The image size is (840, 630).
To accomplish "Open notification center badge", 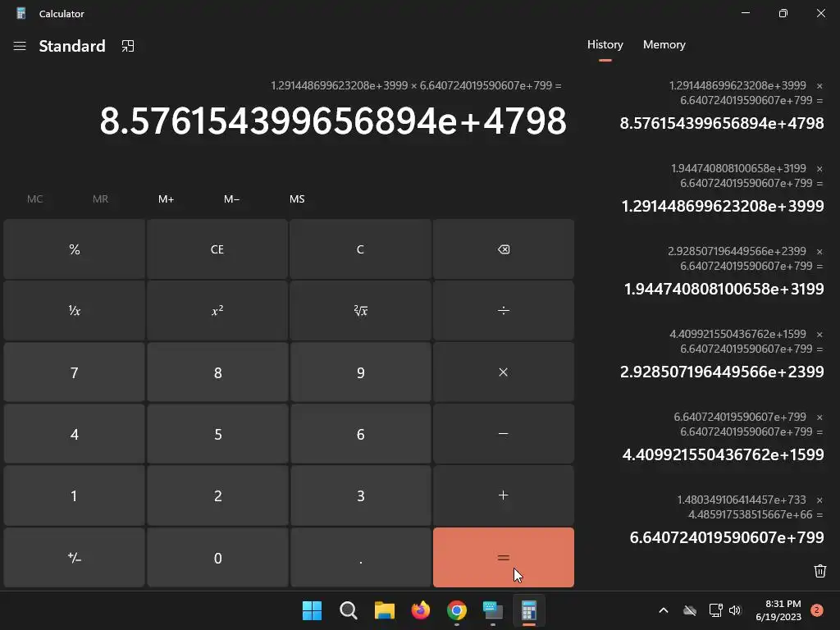I will coord(817,610).
